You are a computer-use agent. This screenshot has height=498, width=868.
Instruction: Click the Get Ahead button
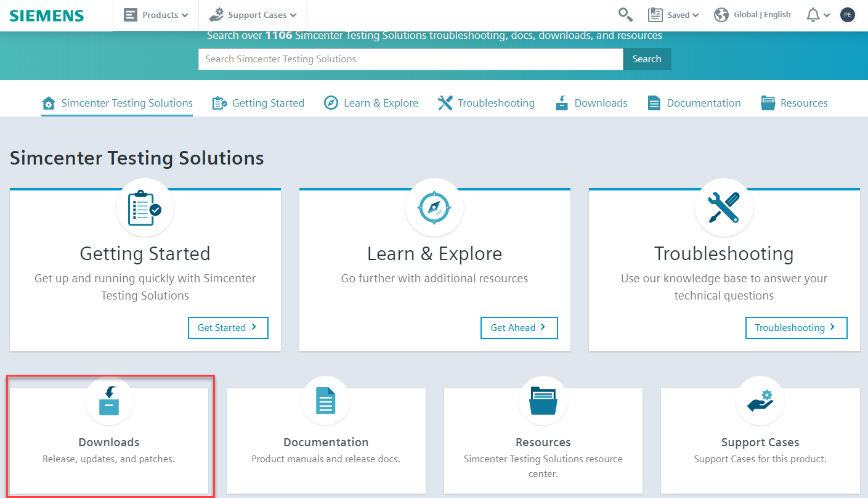(519, 328)
